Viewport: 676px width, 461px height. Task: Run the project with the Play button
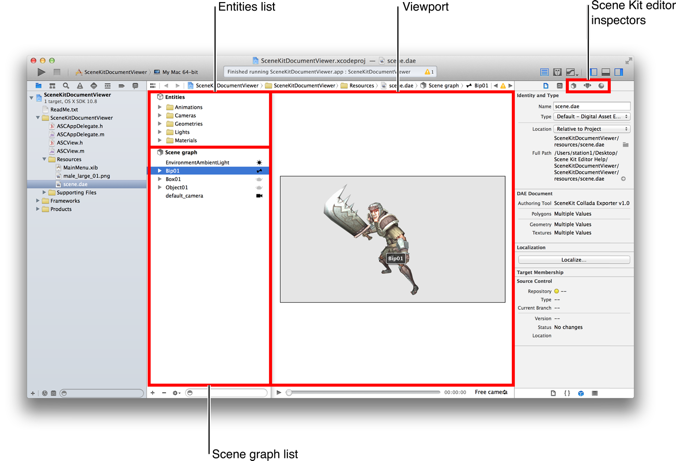click(x=41, y=72)
